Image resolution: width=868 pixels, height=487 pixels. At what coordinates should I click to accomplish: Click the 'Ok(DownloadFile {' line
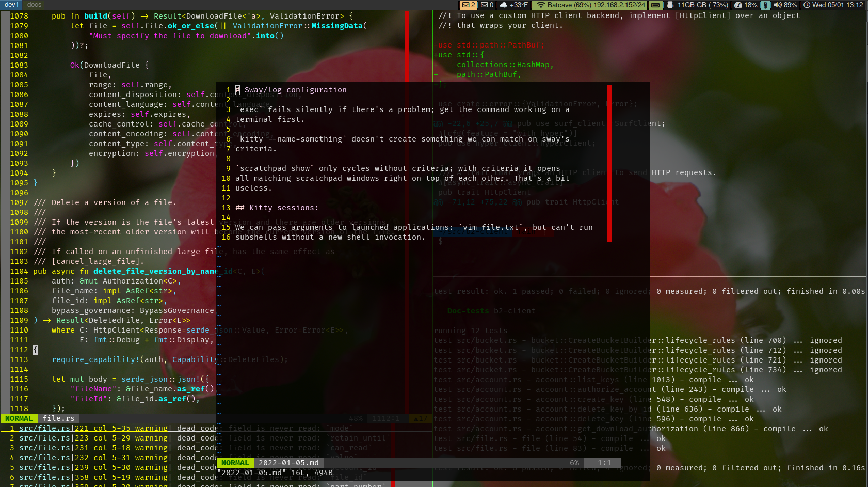coord(109,65)
